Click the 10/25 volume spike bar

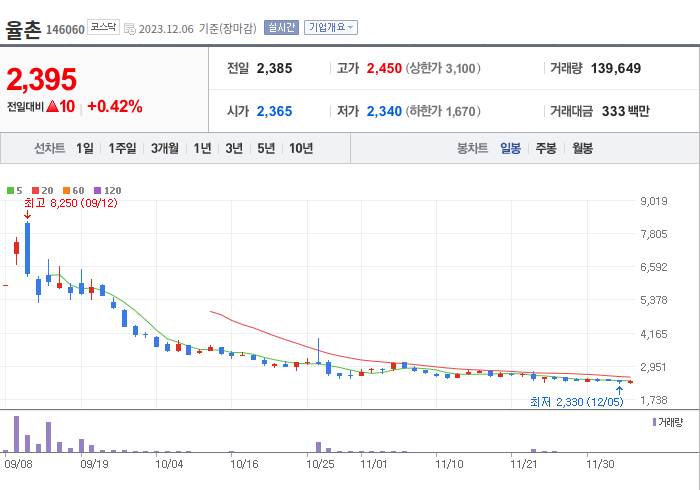click(318, 447)
